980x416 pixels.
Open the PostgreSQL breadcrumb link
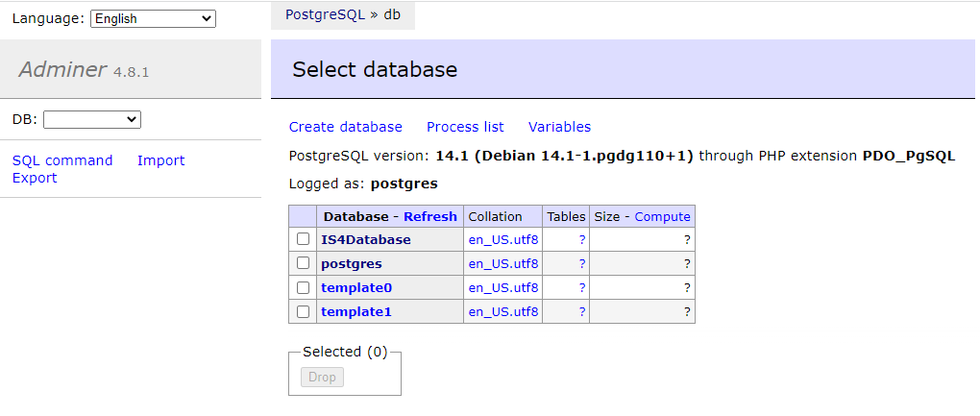tap(325, 15)
